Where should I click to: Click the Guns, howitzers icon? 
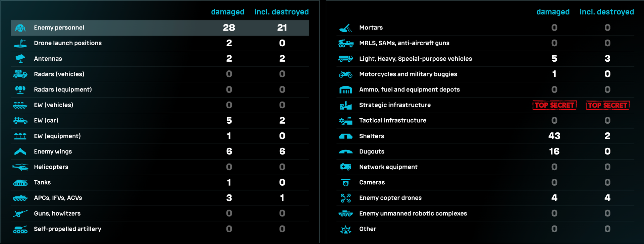tap(20, 213)
